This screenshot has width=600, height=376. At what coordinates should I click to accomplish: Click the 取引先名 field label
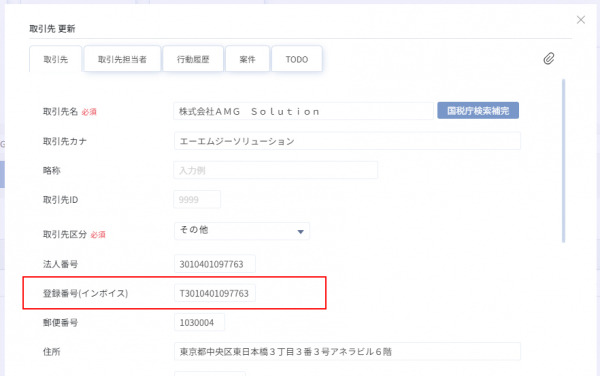60,111
